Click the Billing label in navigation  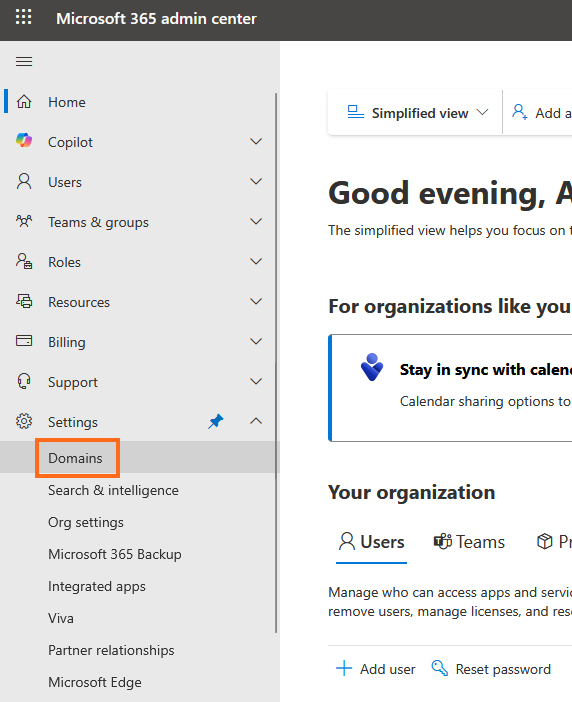[x=67, y=342]
